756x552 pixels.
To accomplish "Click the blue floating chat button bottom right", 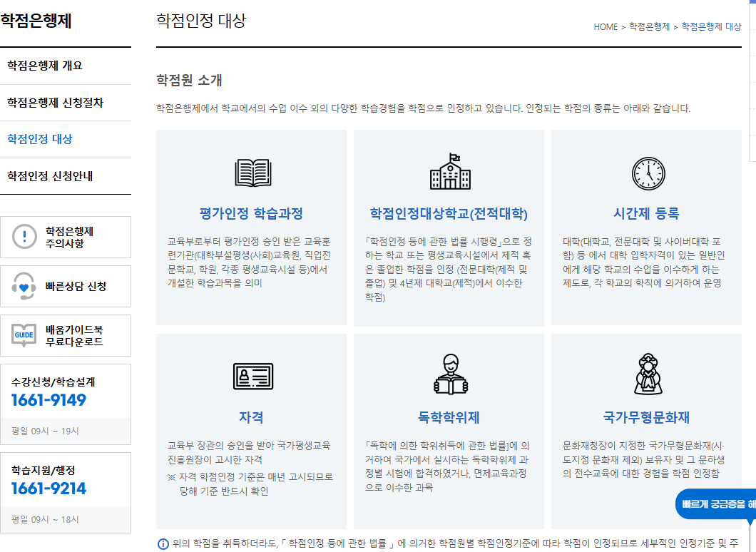I will click(x=715, y=504).
